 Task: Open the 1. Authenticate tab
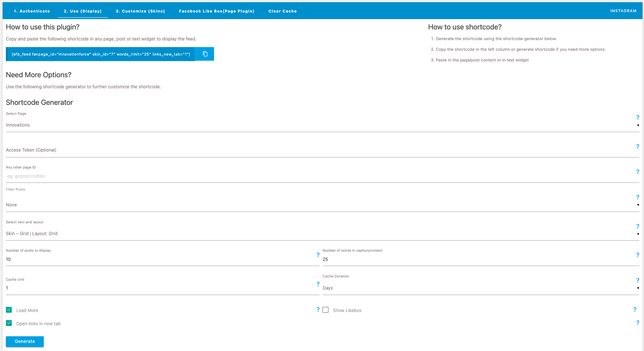click(x=32, y=11)
